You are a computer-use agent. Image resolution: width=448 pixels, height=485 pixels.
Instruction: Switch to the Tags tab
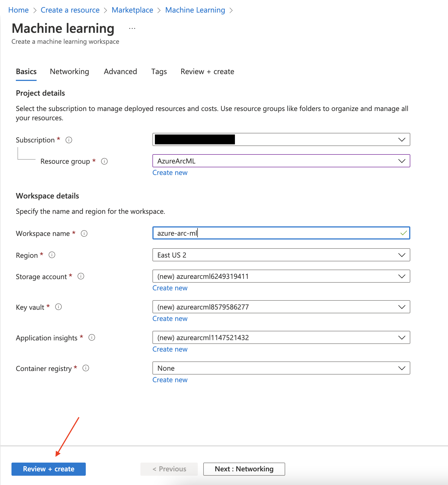(x=159, y=72)
